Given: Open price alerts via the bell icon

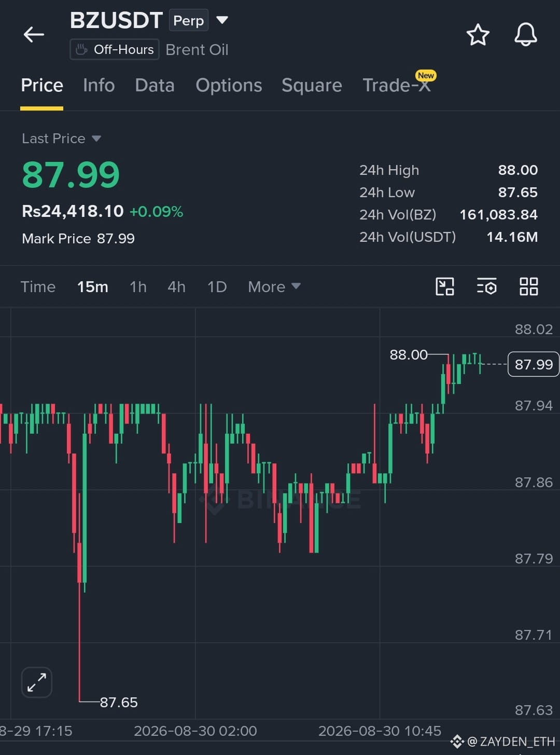Looking at the screenshot, I should coord(525,35).
